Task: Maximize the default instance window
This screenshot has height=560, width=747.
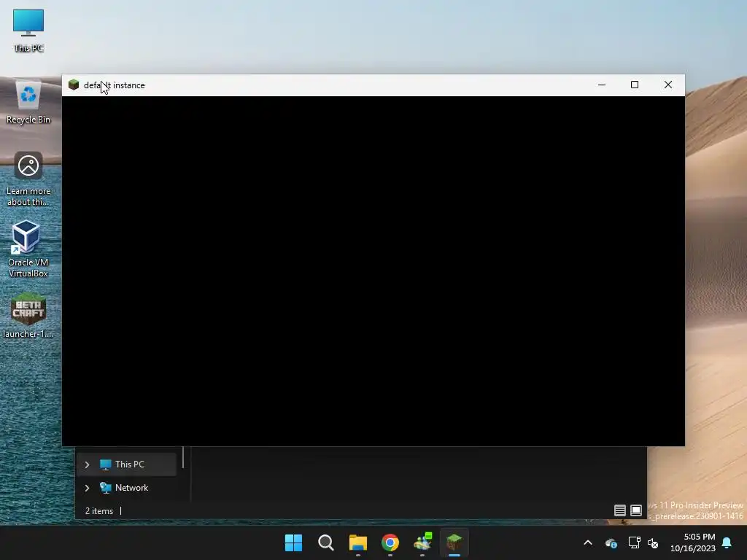Action: click(x=635, y=85)
